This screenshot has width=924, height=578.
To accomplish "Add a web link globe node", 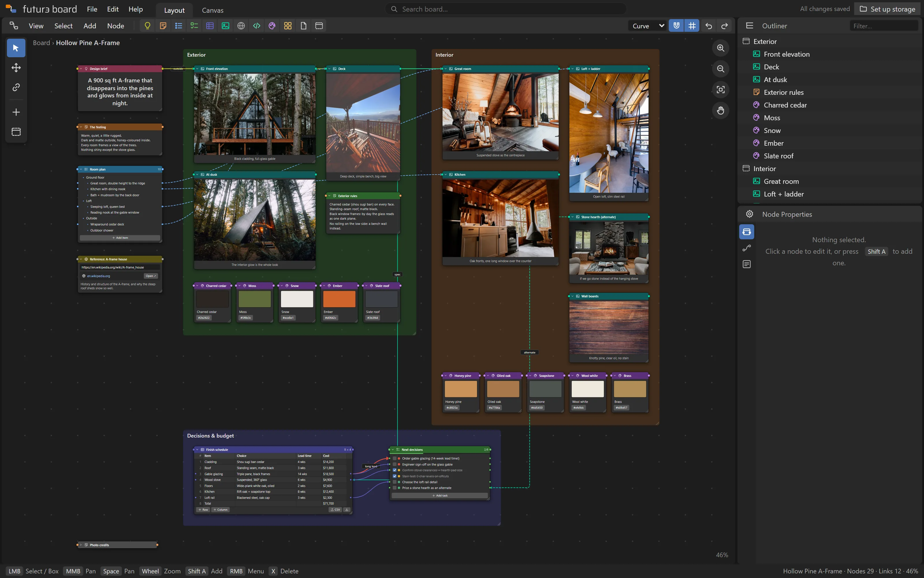I will tap(241, 26).
